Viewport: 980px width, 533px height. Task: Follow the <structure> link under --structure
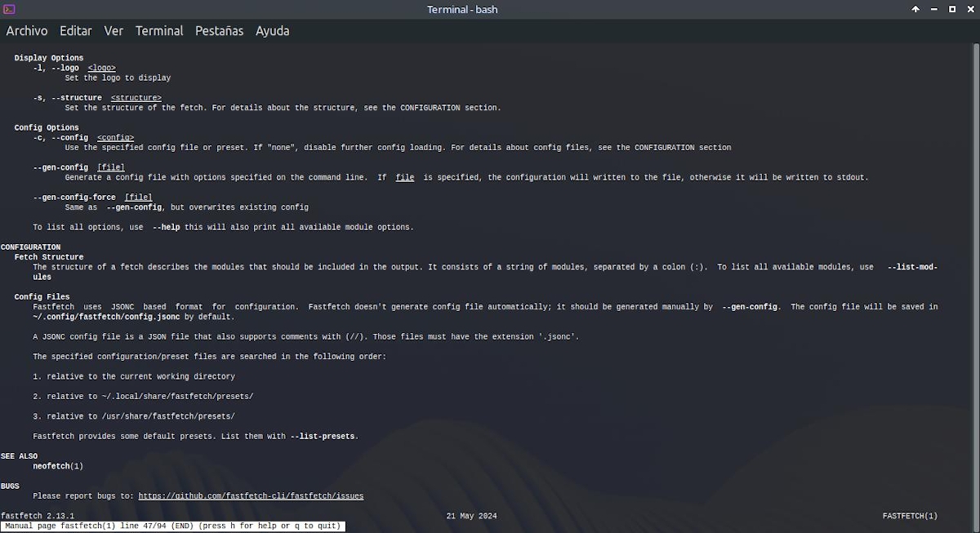136,97
